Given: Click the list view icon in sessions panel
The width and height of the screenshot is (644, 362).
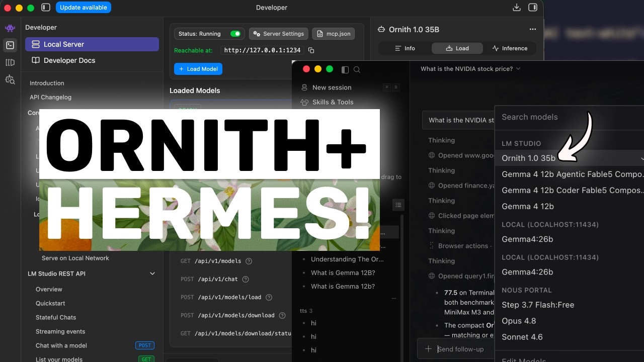Looking at the screenshot, I should point(398,205).
